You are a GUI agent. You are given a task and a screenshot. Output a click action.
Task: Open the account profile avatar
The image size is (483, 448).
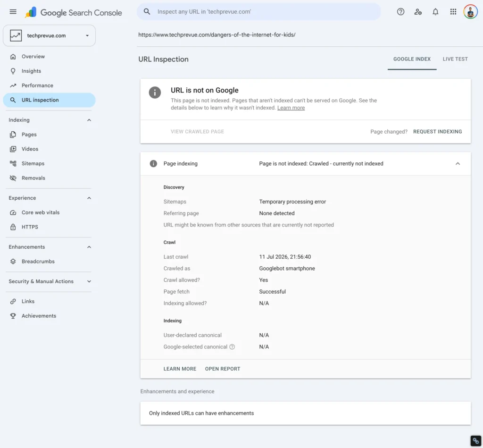pos(470,12)
